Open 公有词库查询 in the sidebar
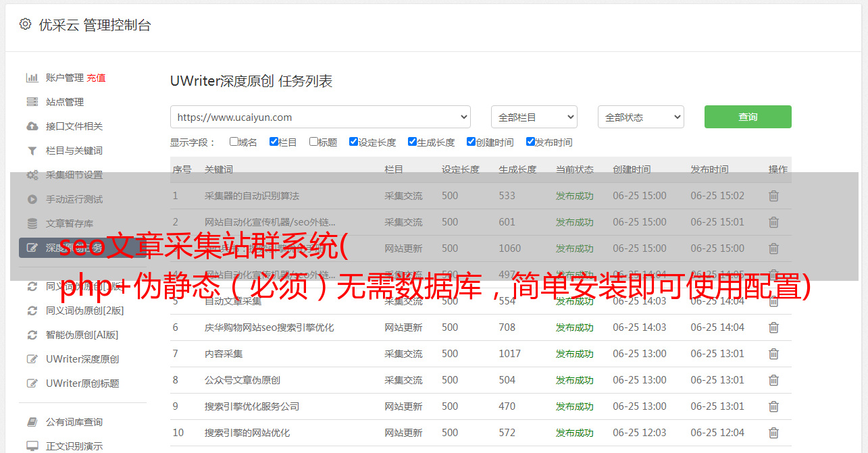 click(x=74, y=422)
